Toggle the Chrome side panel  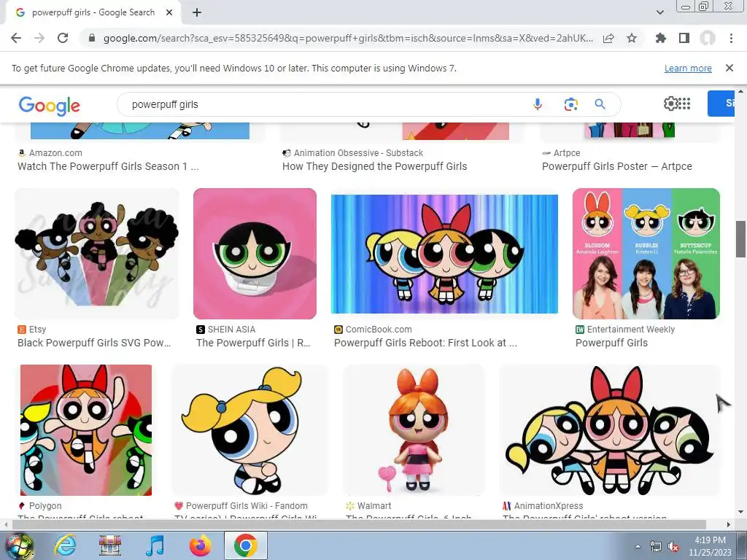pos(684,38)
